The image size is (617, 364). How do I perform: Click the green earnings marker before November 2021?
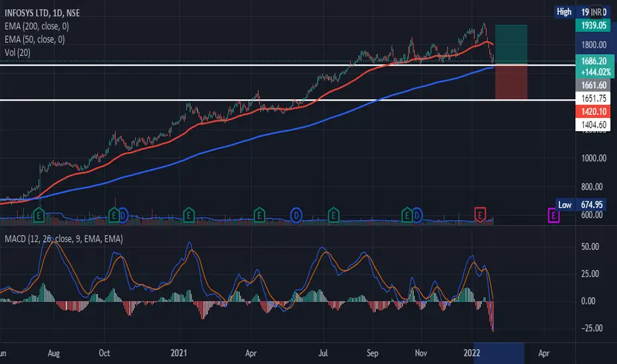[407, 215]
